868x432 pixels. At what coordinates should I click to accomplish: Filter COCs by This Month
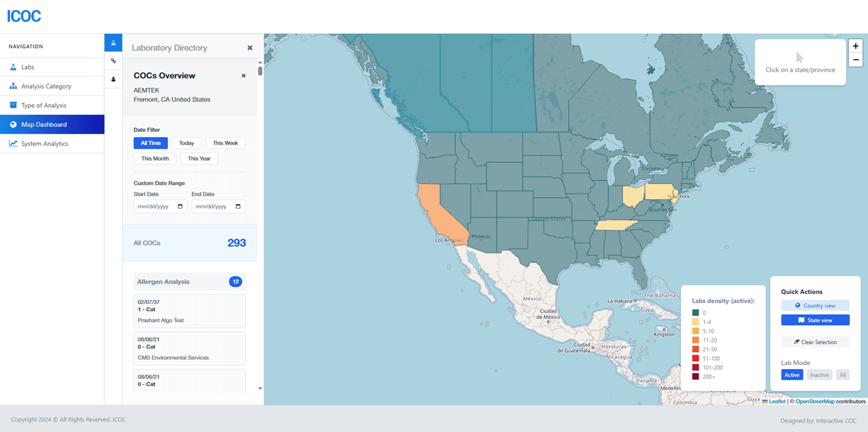click(x=155, y=159)
